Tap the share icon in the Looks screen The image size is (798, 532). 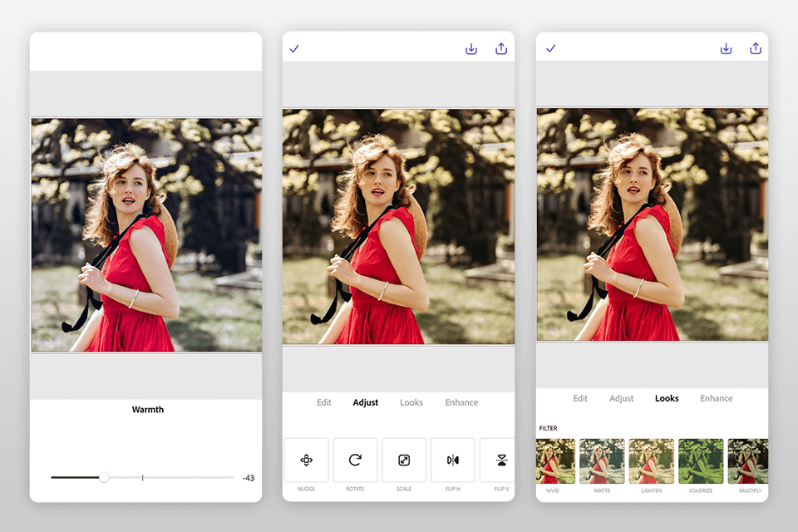(x=756, y=48)
